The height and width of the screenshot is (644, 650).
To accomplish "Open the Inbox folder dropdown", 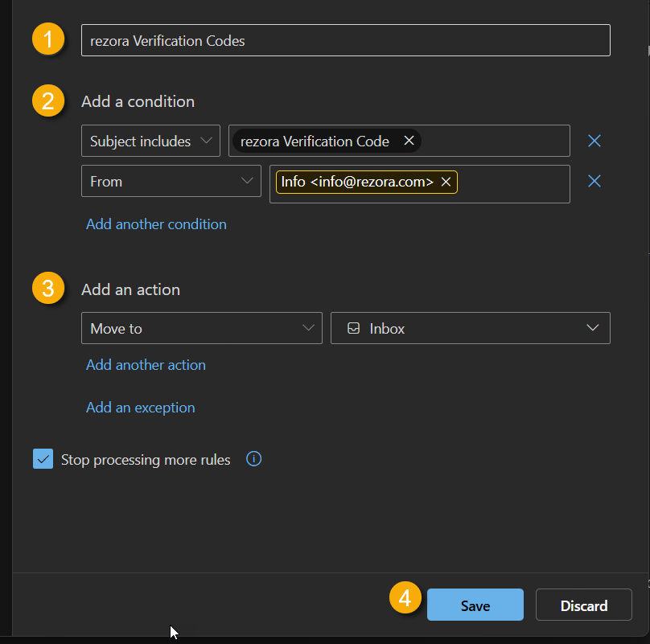I will pos(470,328).
